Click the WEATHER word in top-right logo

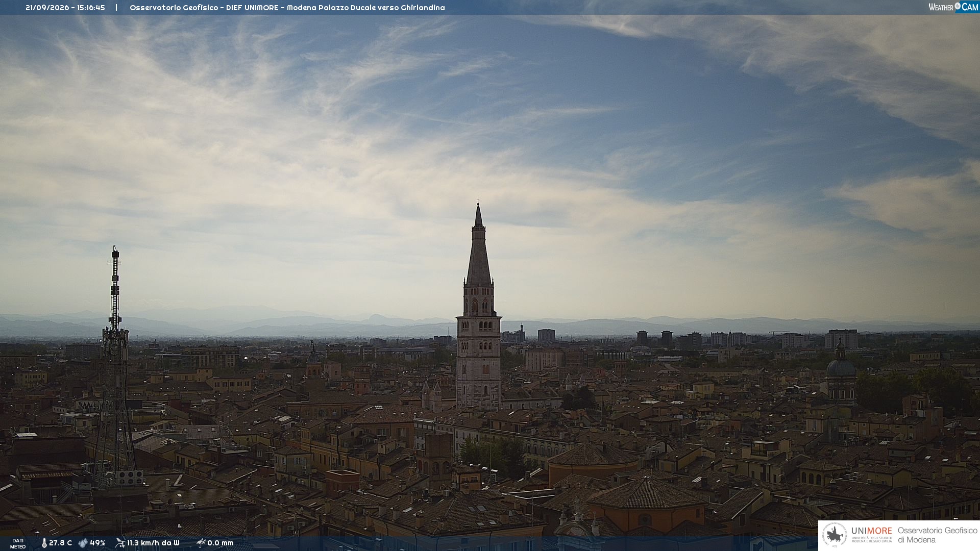tap(941, 7)
